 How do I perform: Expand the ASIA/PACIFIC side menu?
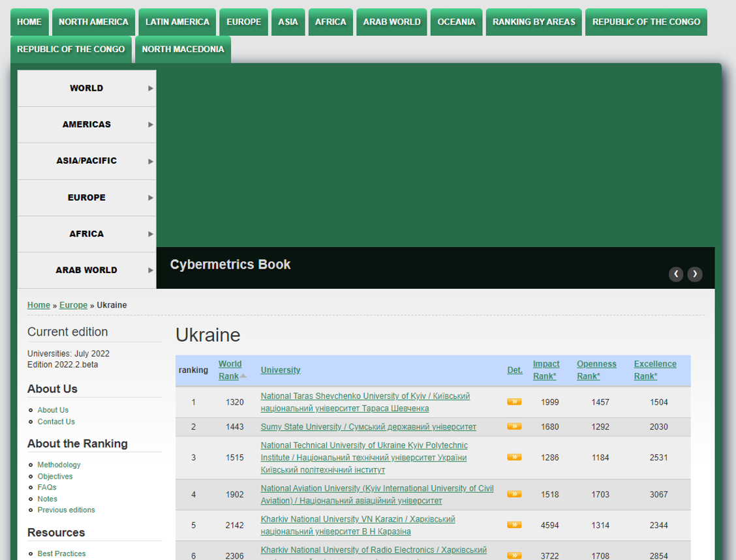87,161
